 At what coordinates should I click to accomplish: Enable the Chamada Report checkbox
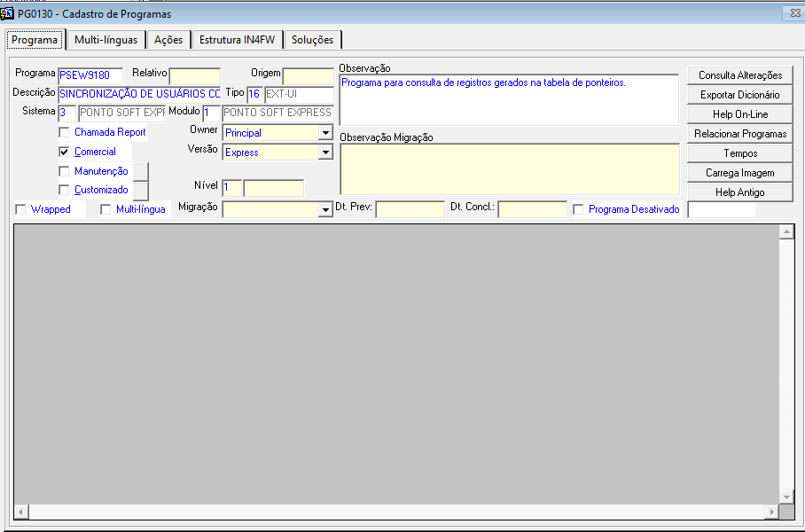[64, 132]
